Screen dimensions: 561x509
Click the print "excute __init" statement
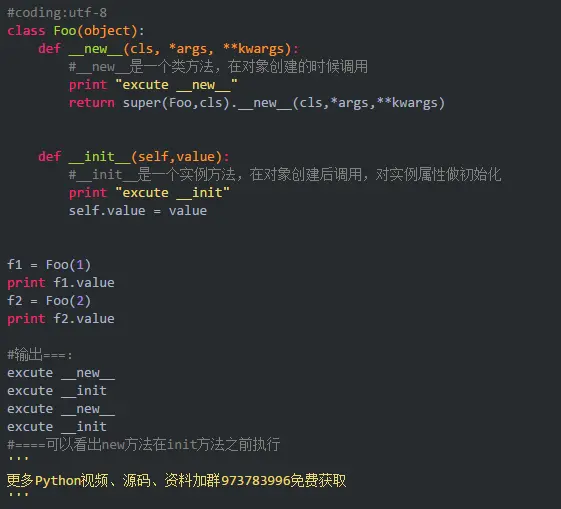[x=149, y=193]
